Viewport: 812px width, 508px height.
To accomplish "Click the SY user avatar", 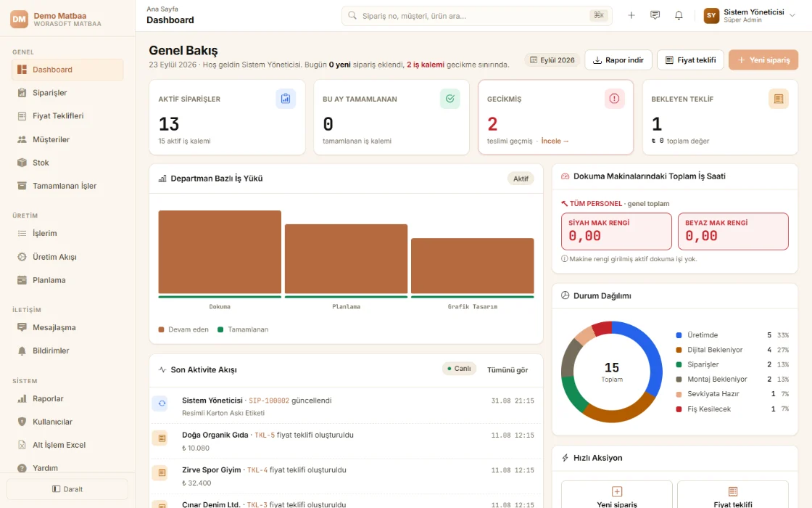I will 711,15.
